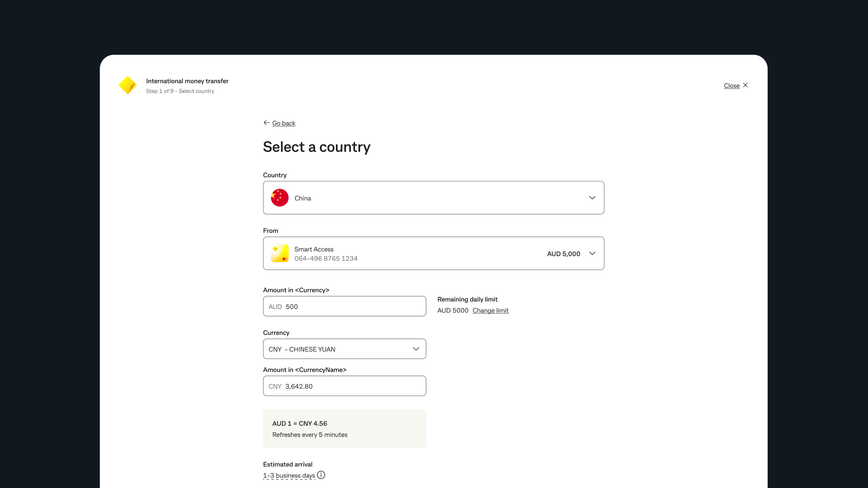The image size is (868, 488).
Task: Click the CommBank diamond logo
Action: (128, 85)
